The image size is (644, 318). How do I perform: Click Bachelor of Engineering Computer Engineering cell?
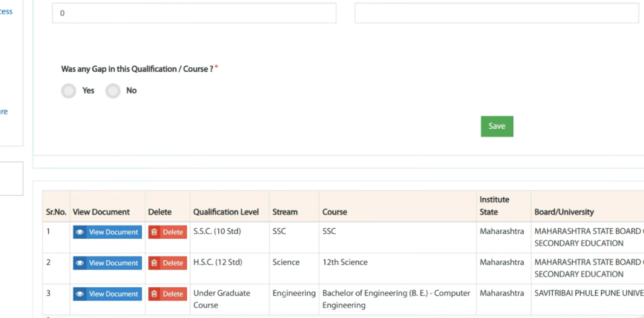[x=396, y=299]
